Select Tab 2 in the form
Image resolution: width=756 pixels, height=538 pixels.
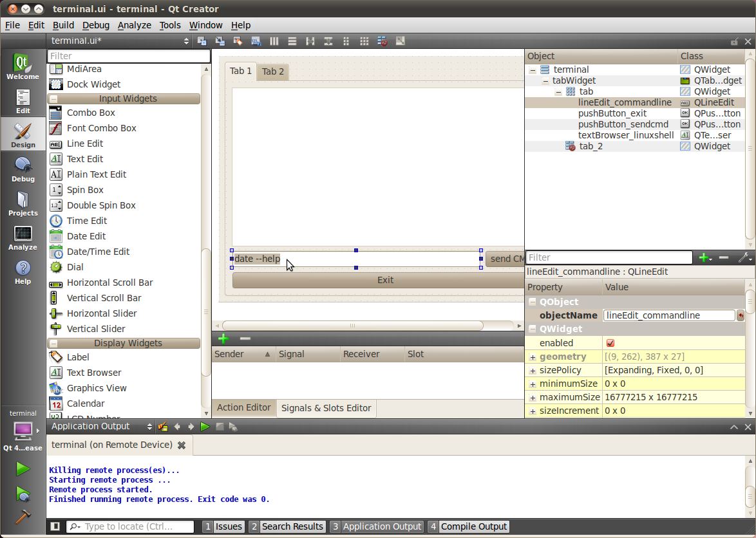(273, 72)
